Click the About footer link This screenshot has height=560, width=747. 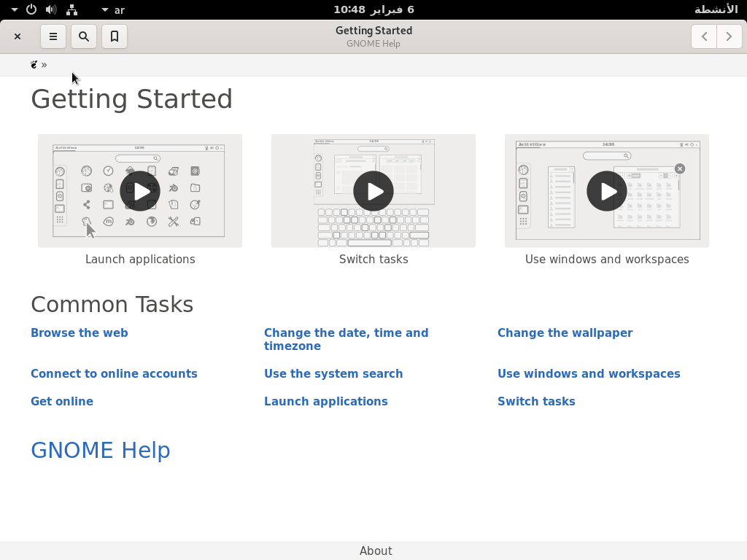[x=376, y=551]
